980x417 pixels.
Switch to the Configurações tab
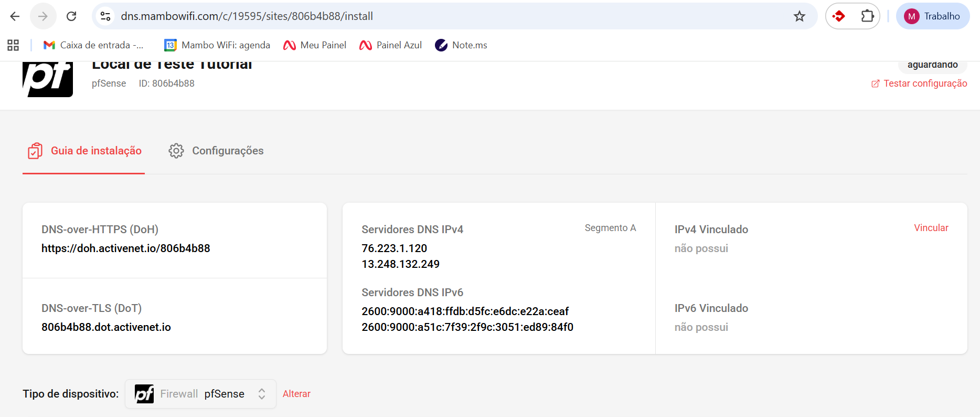click(x=216, y=151)
